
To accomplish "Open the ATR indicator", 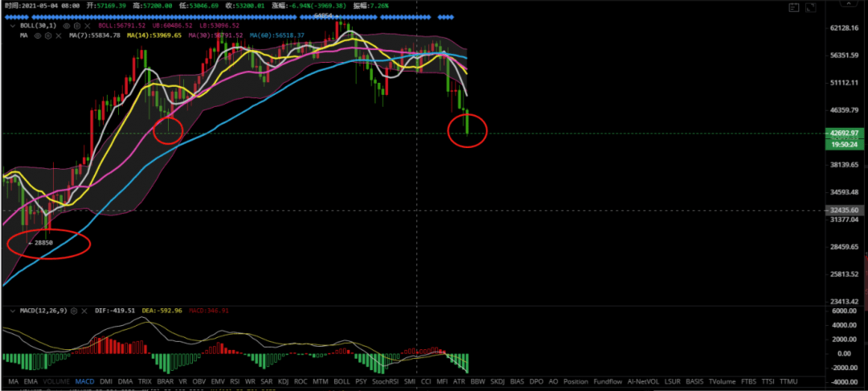I will (x=459, y=381).
